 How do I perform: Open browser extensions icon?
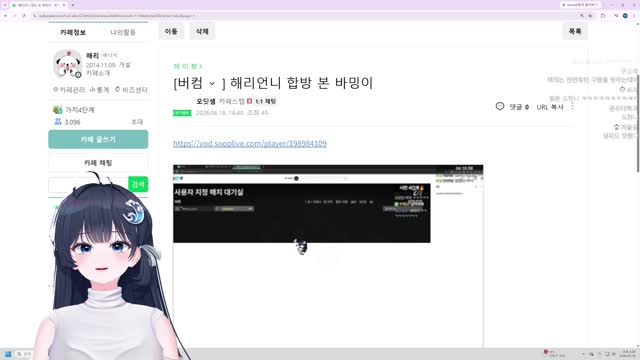click(x=603, y=16)
